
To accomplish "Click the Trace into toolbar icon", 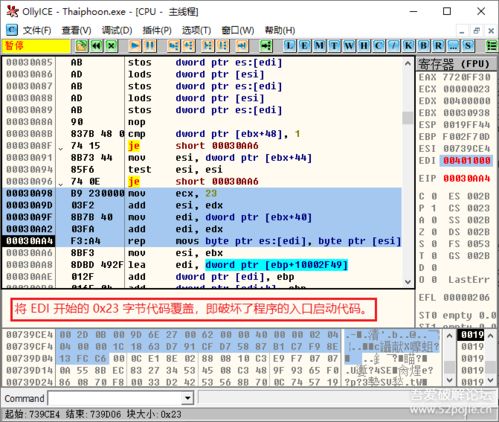I will click(x=207, y=46).
